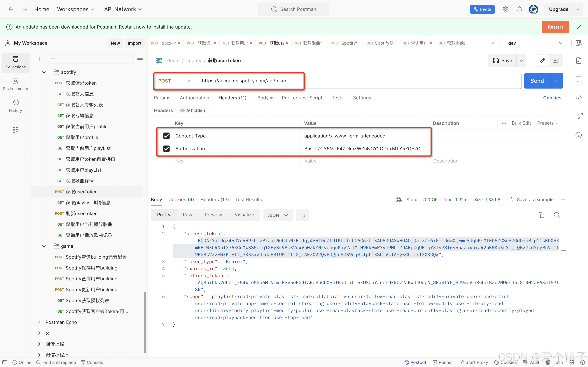Copy the response body with copy icon
588x367 pixels.
541,215
